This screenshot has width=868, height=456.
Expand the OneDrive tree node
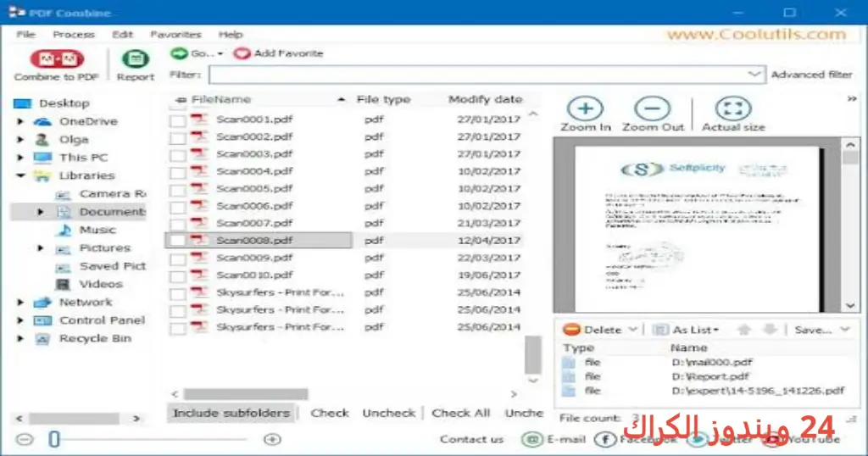(x=20, y=121)
